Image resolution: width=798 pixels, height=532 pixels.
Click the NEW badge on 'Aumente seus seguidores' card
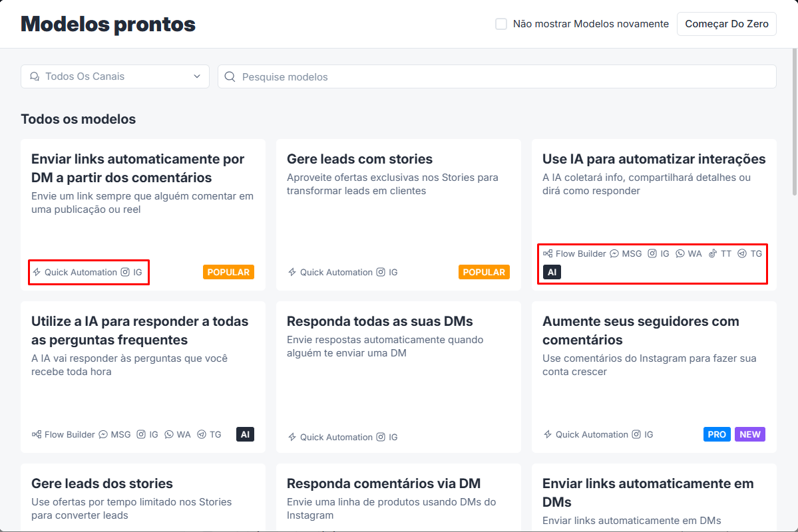click(x=750, y=434)
